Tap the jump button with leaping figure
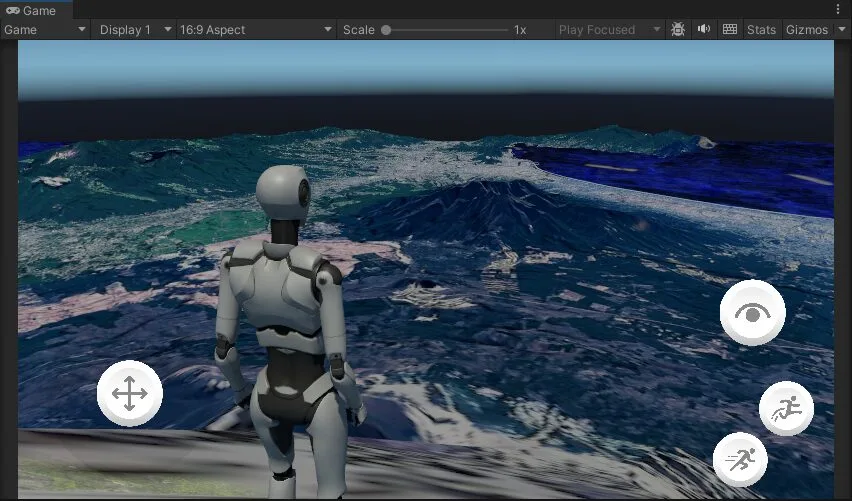 tap(786, 408)
